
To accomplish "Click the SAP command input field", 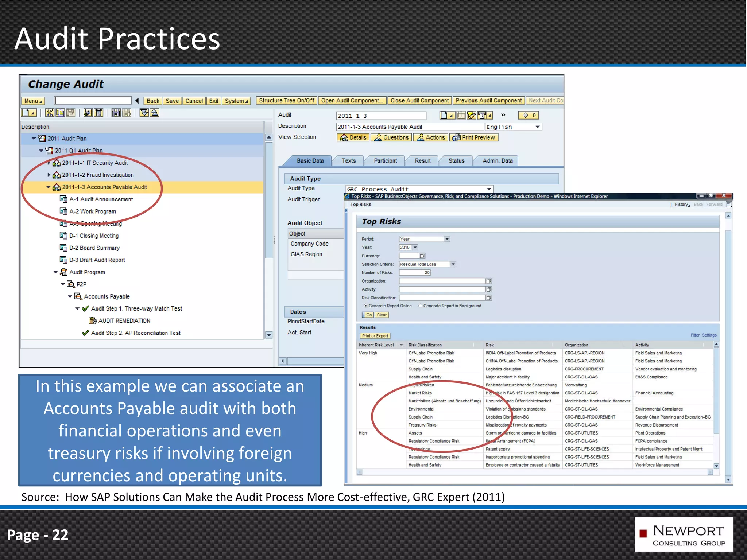I will tap(93, 101).
